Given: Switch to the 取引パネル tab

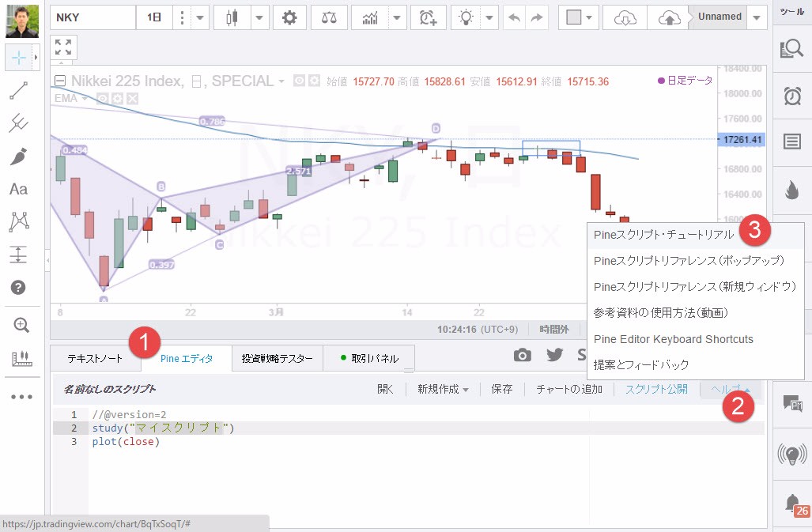Looking at the screenshot, I should click(x=369, y=359).
